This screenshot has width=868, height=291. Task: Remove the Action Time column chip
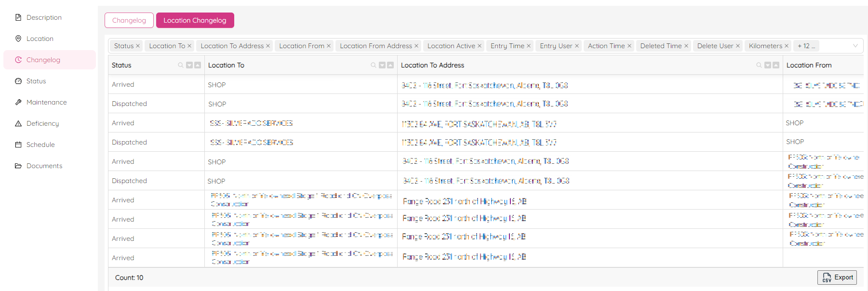[629, 46]
